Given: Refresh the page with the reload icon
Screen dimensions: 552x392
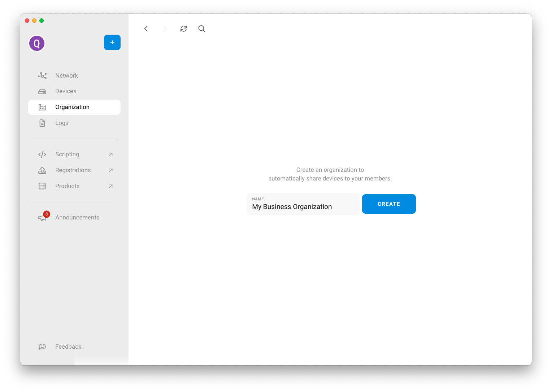Looking at the screenshot, I should pyautogui.click(x=183, y=29).
